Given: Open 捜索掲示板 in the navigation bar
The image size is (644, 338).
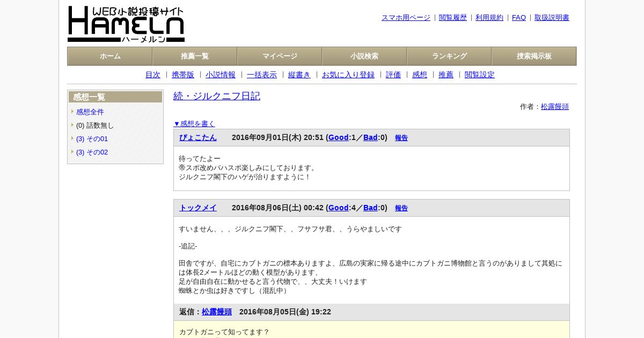Looking at the screenshot, I should pyautogui.click(x=534, y=56).
